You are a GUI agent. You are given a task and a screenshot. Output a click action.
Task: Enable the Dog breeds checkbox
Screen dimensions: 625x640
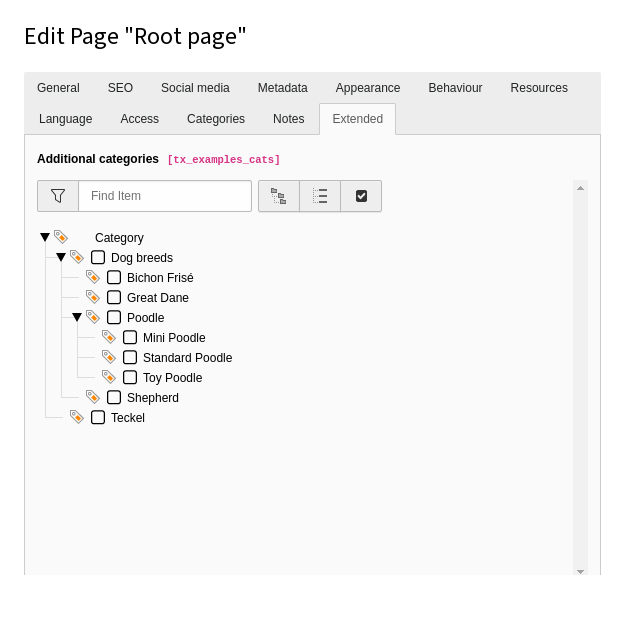point(98,257)
